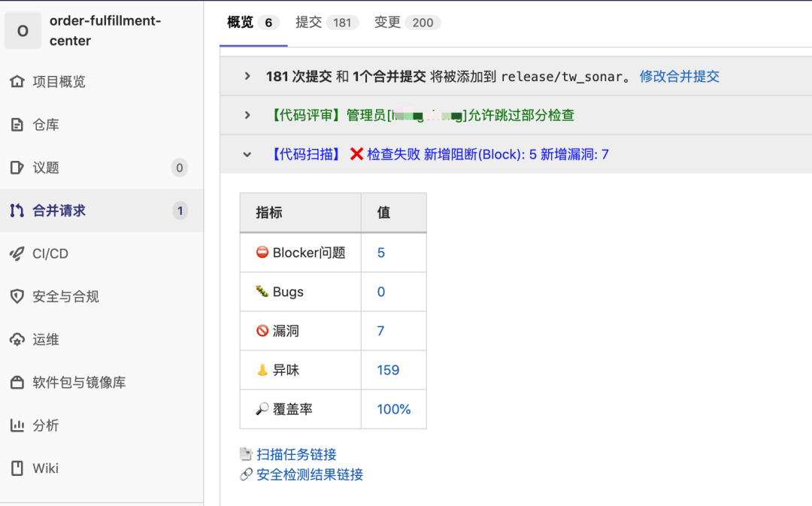
Task: Open CI/CD in the sidebar
Action: pos(101,253)
